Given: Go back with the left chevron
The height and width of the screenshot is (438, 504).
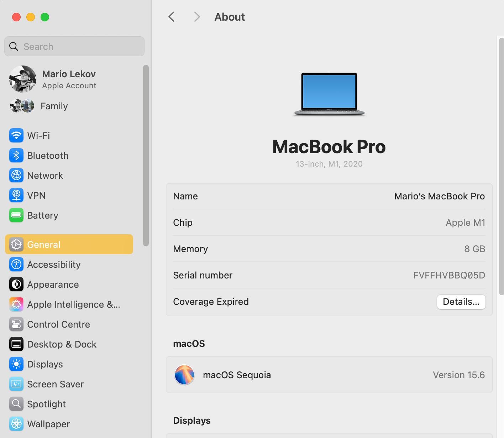Looking at the screenshot, I should point(172,17).
